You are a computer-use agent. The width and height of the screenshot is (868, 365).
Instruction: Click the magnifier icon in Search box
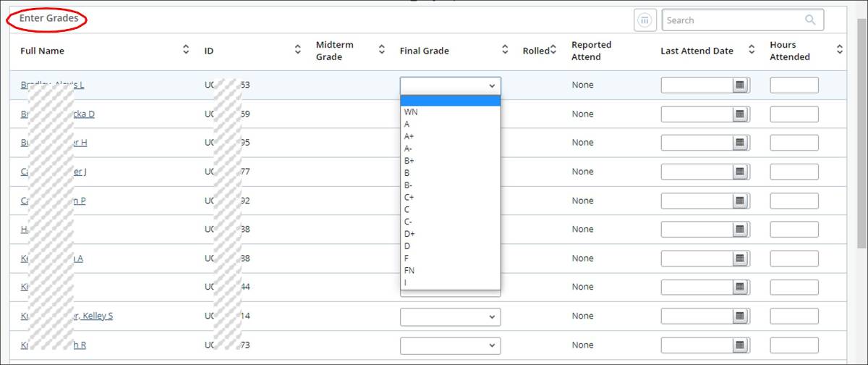coord(810,20)
